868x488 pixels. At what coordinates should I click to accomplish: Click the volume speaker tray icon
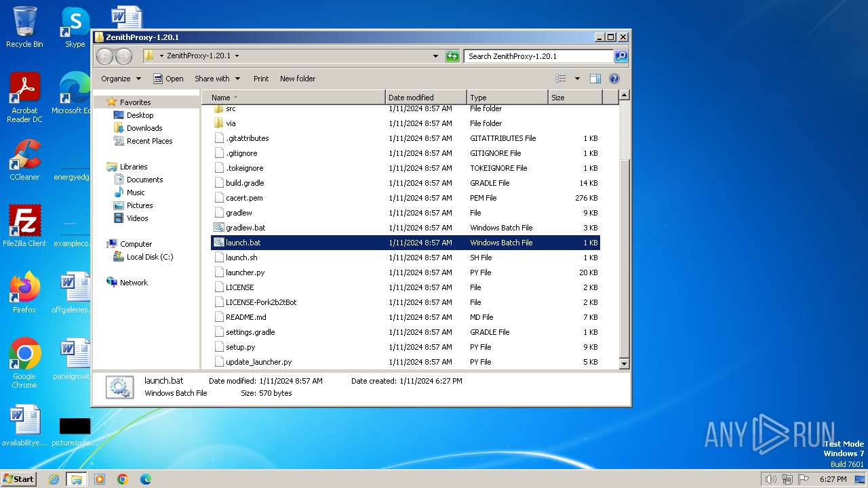(771, 479)
